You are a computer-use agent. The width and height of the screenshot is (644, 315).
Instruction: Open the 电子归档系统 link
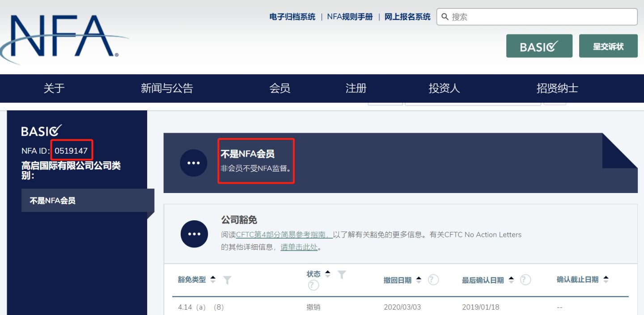[x=292, y=17]
